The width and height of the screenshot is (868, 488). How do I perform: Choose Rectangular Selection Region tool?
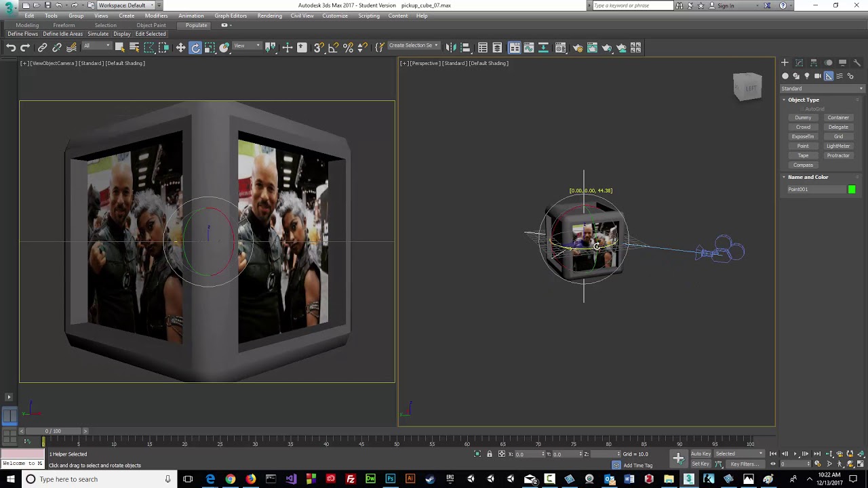[149, 47]
